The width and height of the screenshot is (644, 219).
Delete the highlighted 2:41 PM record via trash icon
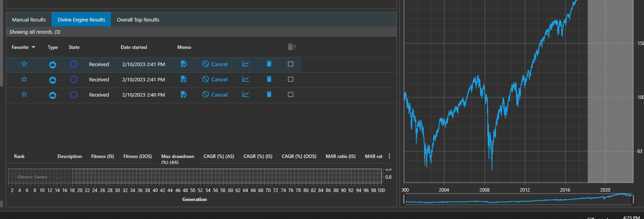269,64
